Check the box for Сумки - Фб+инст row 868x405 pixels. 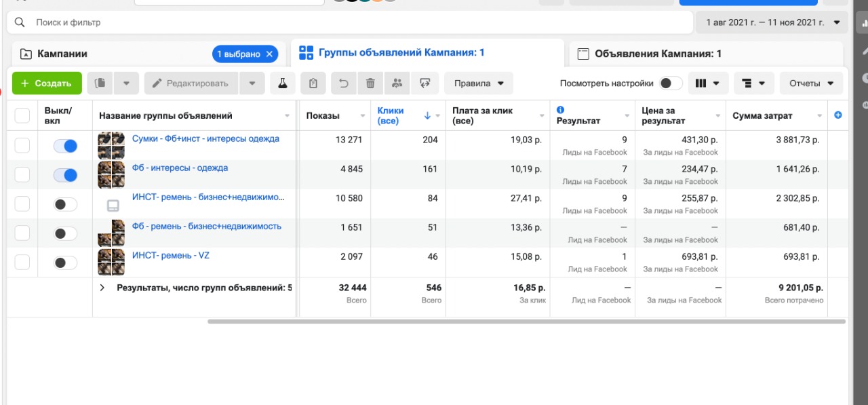(x=22, y=145)
